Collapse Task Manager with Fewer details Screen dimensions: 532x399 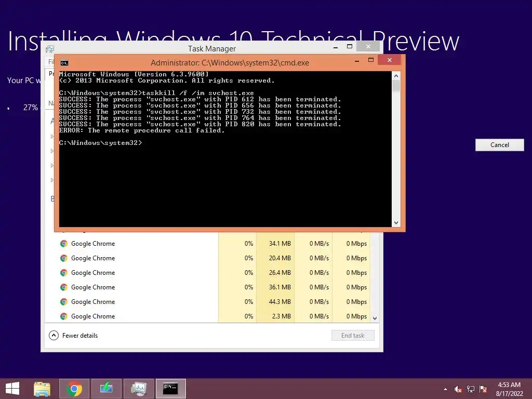point(73,336)
